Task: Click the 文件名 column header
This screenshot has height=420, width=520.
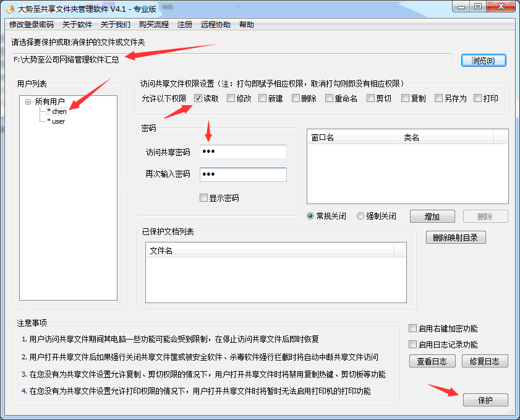Action: tap(269, 250)
